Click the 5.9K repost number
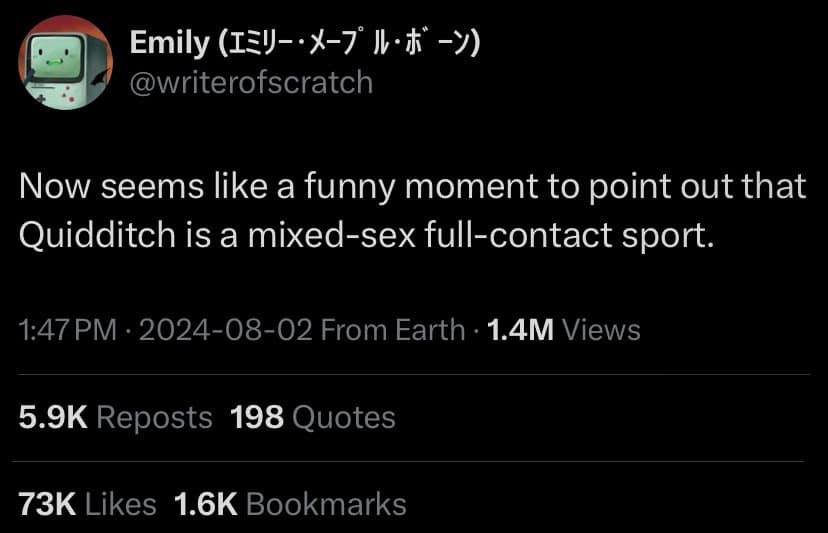828x533 pixels. 54,417
